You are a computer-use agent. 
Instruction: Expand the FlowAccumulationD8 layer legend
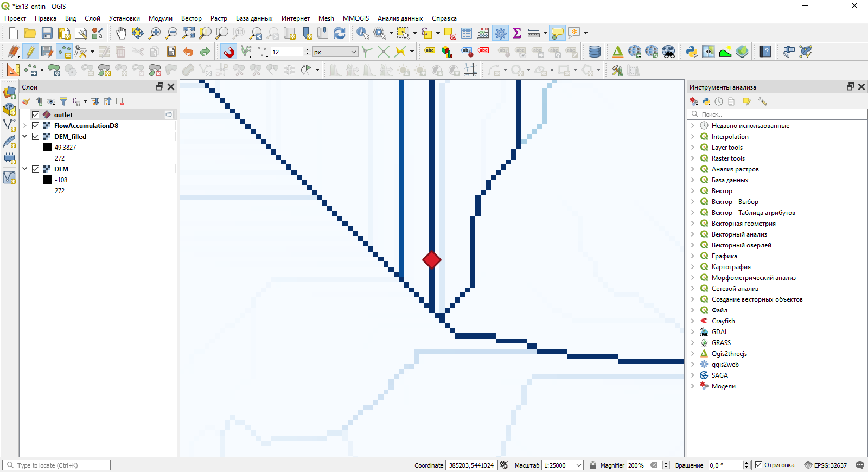tap(24, 125)
